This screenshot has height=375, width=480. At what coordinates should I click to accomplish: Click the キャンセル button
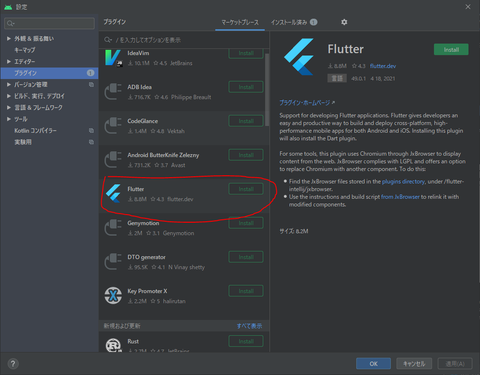pos(414,364)
